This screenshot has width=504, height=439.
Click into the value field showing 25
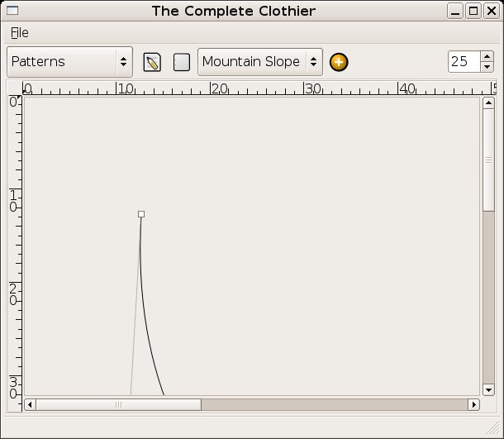tap(464, 62)
